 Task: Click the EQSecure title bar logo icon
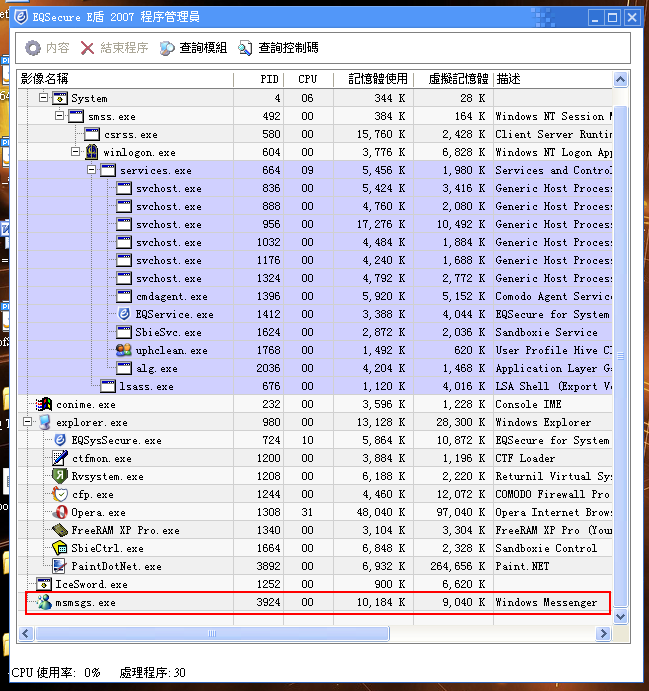click(x=21, y=17)
